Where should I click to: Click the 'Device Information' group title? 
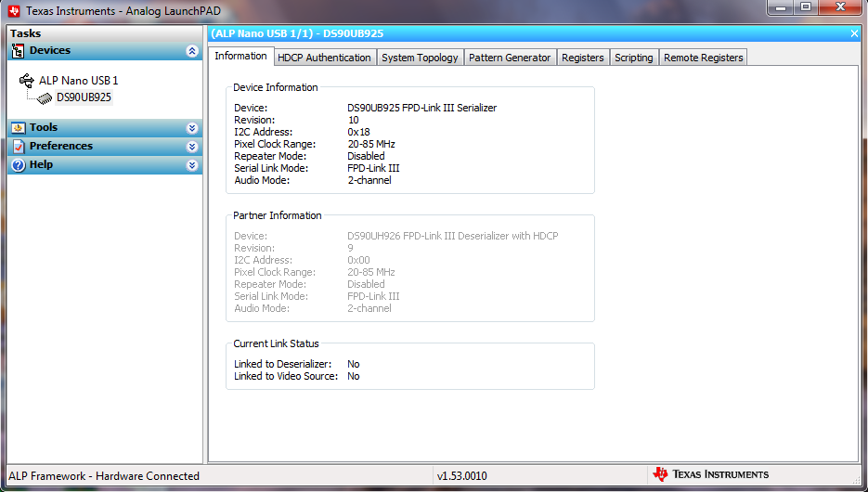(275, 87)
